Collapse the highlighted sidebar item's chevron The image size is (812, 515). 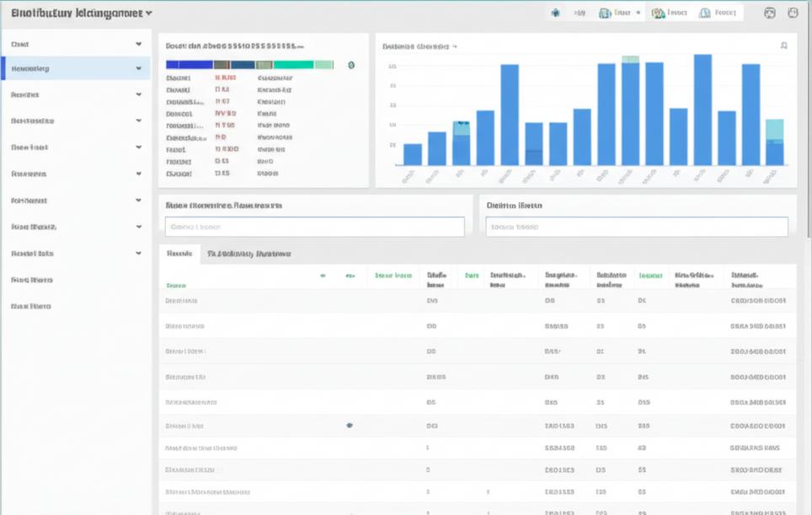139,68
